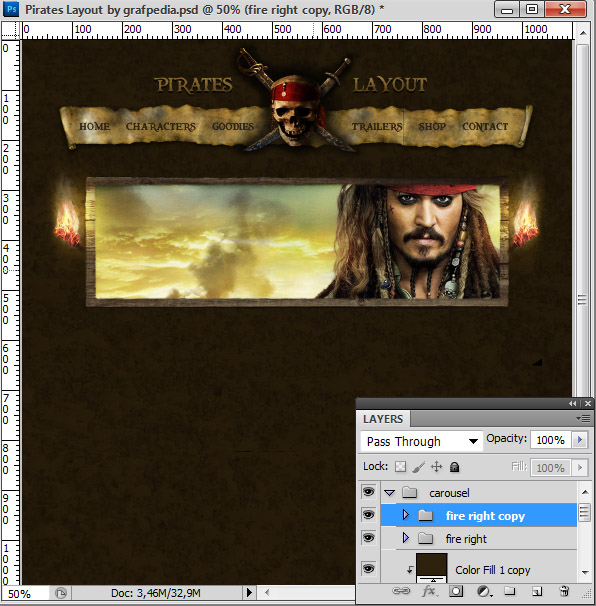Maximize the document window

click(532, 10)
